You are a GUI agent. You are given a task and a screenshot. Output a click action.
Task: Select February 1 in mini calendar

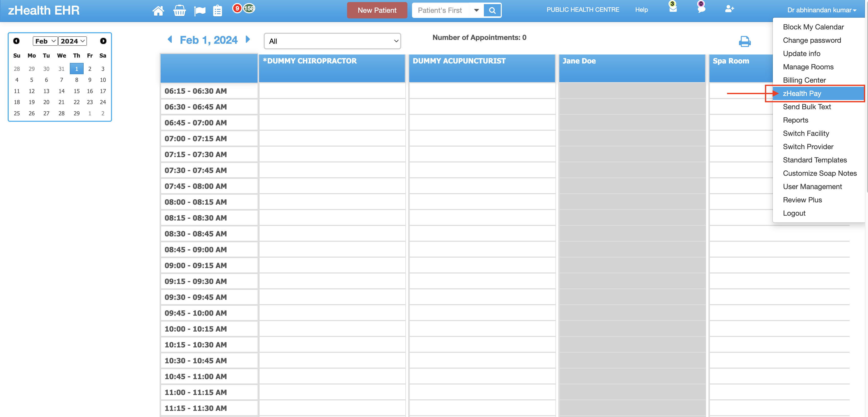[76, 69]
